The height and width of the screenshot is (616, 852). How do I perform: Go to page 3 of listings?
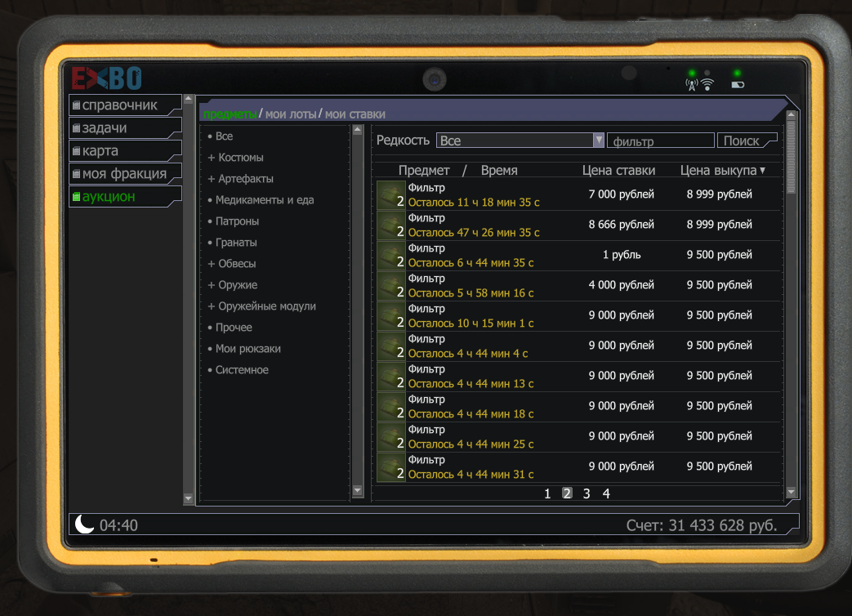(x=587, y=493)
